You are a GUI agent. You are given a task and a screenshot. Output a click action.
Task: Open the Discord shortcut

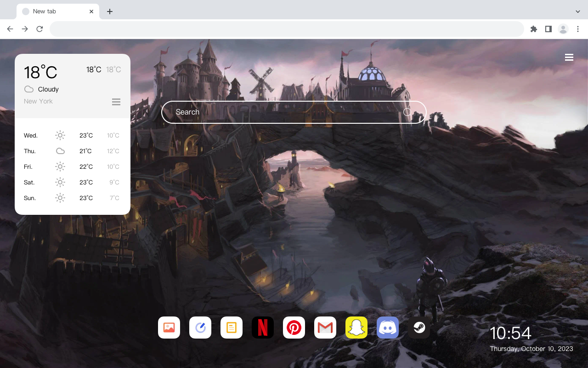[x=388, y=328]
